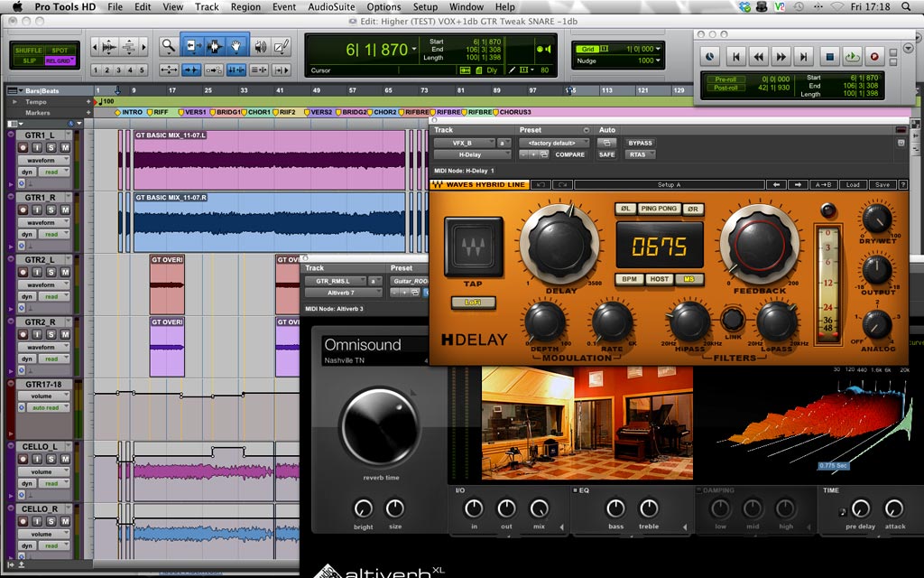Open the factory default preset dropdown
The image size is (924, 578).
pyautogui.click(x=553, y=143)
